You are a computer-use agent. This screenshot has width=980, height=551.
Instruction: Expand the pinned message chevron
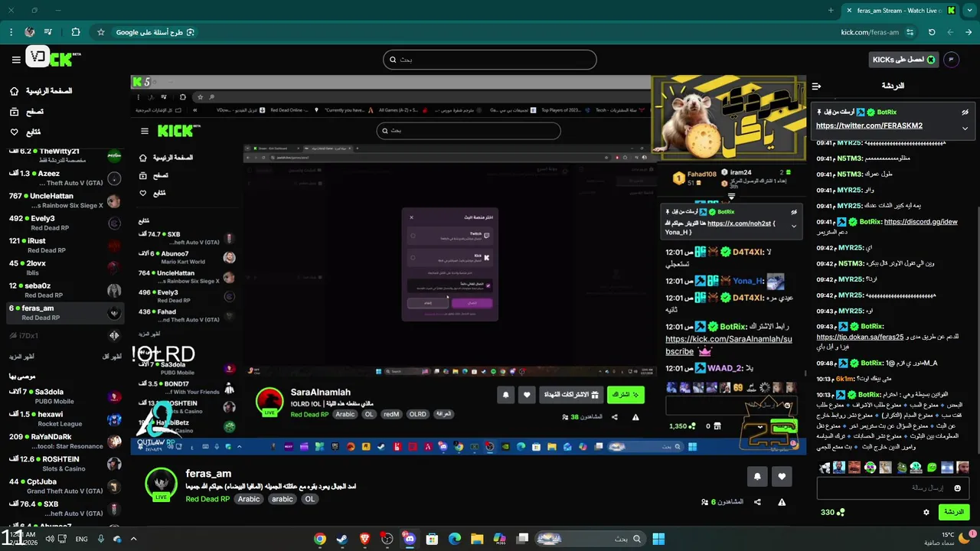point(965,128)
